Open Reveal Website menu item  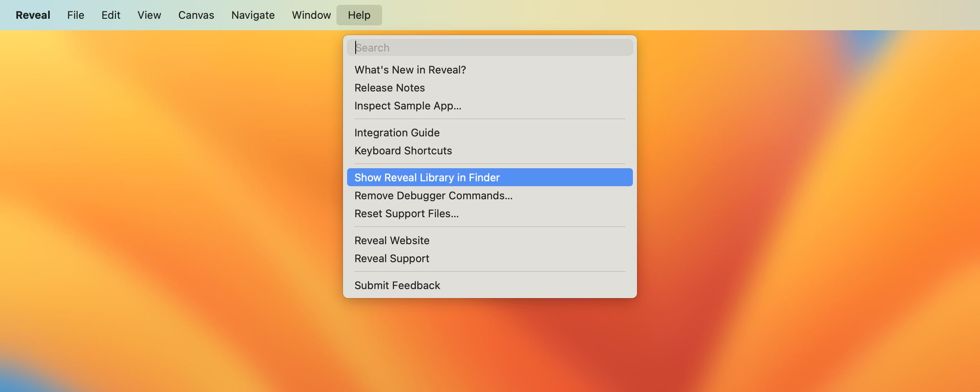(490, 241)
